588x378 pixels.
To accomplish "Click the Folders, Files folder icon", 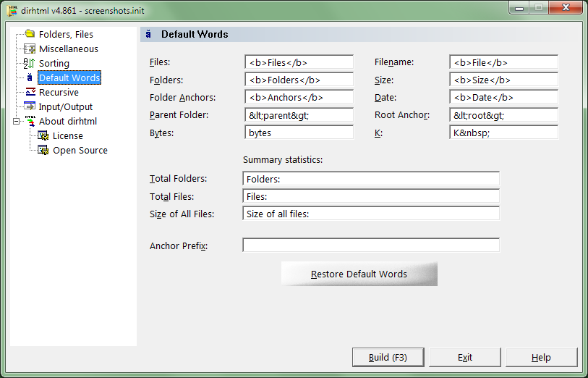I will pyautogui.click(x=30, y=34).
